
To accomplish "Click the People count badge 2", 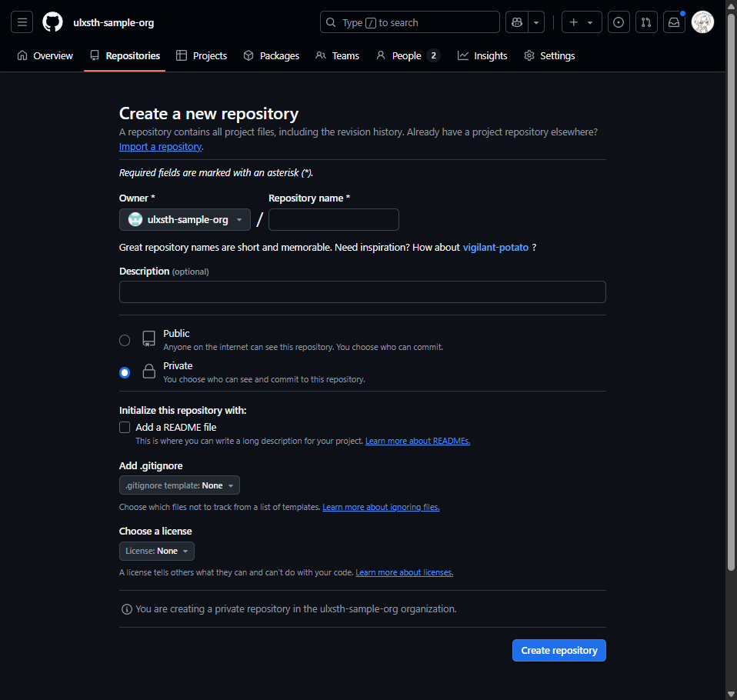I will pos(433,55).
